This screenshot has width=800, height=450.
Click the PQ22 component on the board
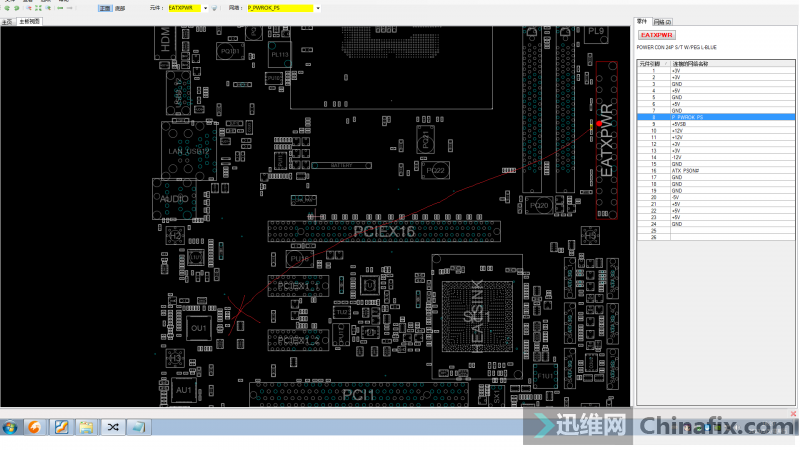435,170
